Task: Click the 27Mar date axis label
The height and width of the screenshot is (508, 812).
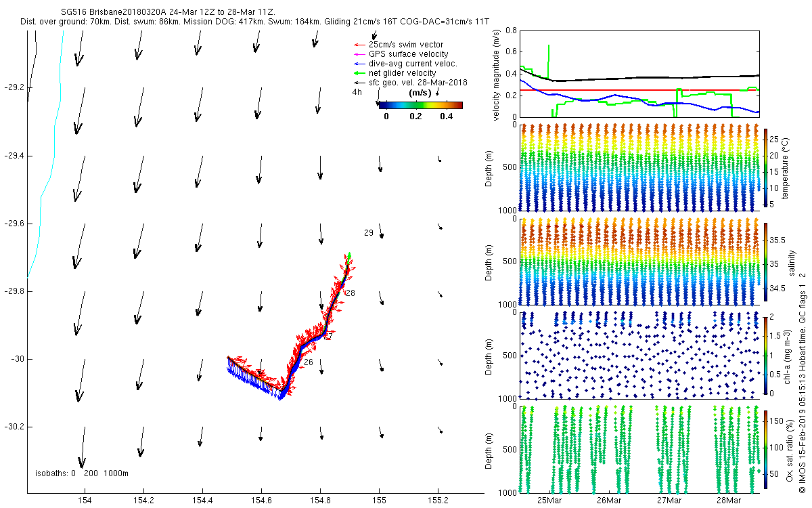Action: coord(669,501)
